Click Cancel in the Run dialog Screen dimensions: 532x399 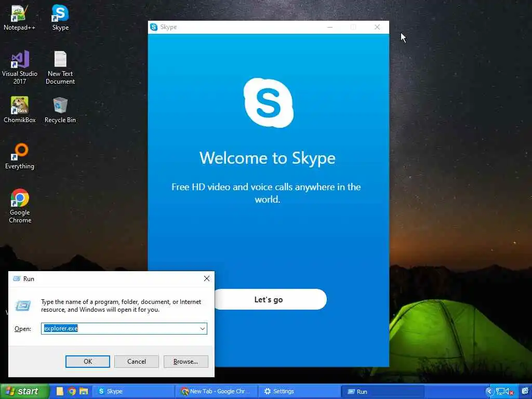pos(137,362)
